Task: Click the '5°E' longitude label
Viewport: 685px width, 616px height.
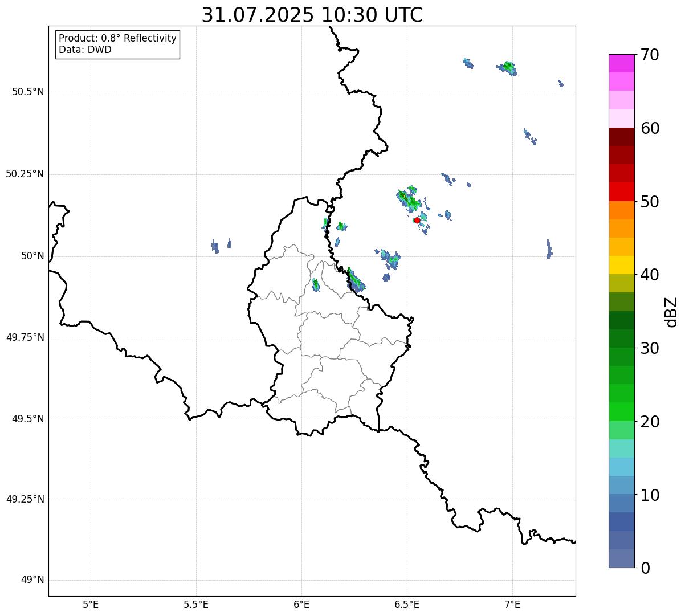Action: tap(91, 604)
